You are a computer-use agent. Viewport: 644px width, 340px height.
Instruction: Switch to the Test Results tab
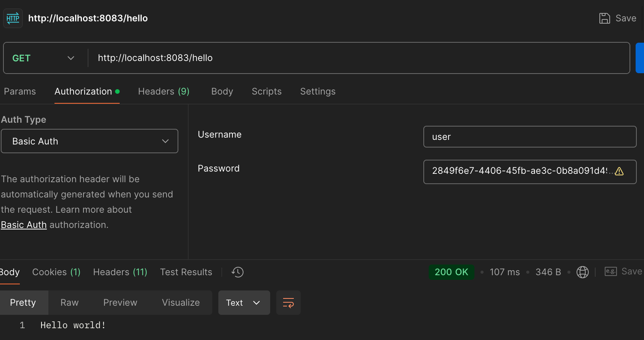tap(186, 272)
